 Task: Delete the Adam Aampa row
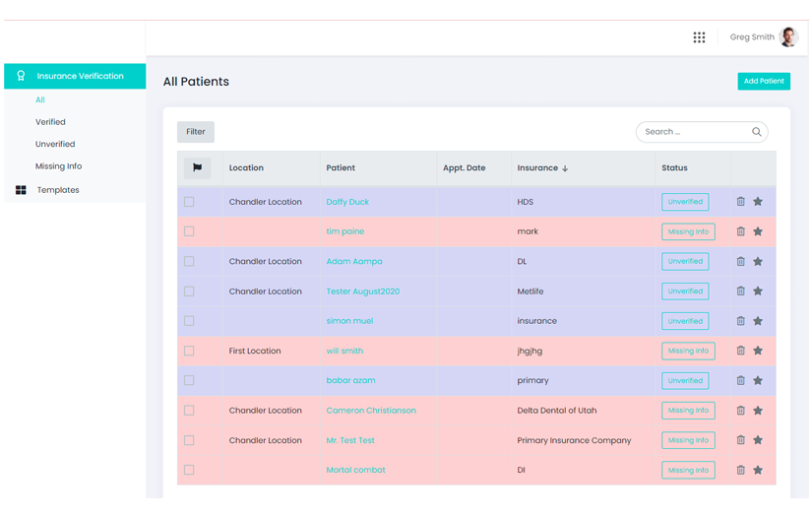coord(740,262)
